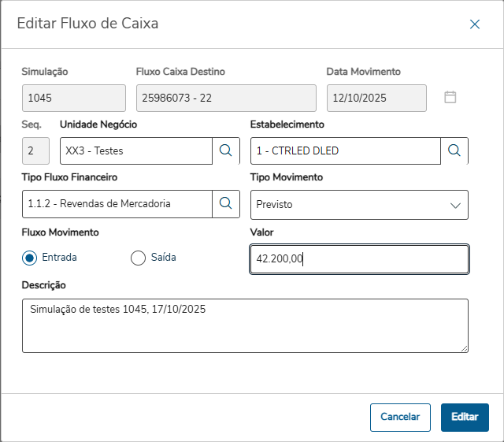Select the Entrada radio option
Image resolution: width=504 pixels, height=442 pixels.
tap(30, 258)
